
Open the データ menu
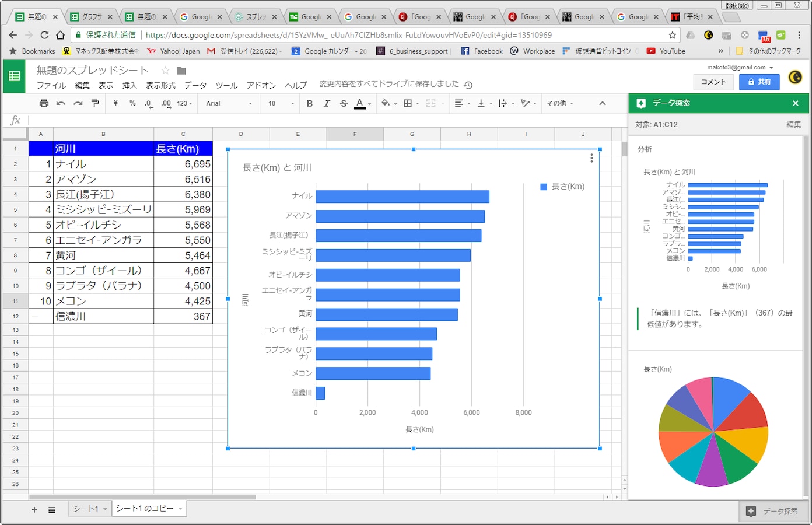coord(195,85)
